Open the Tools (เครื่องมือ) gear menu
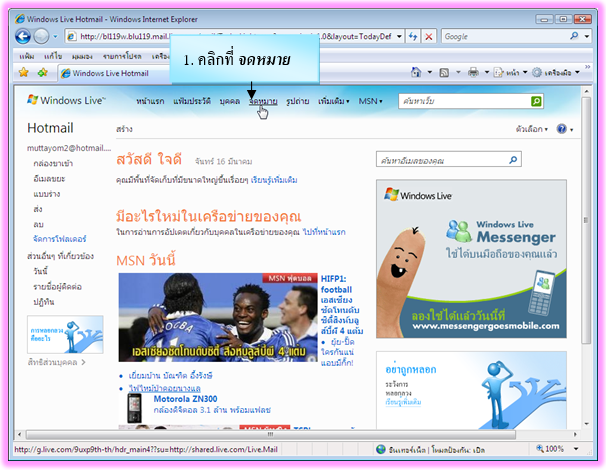The width and height of the screenshot is (606, 470). pyautogui.click(x=556, y=72)
